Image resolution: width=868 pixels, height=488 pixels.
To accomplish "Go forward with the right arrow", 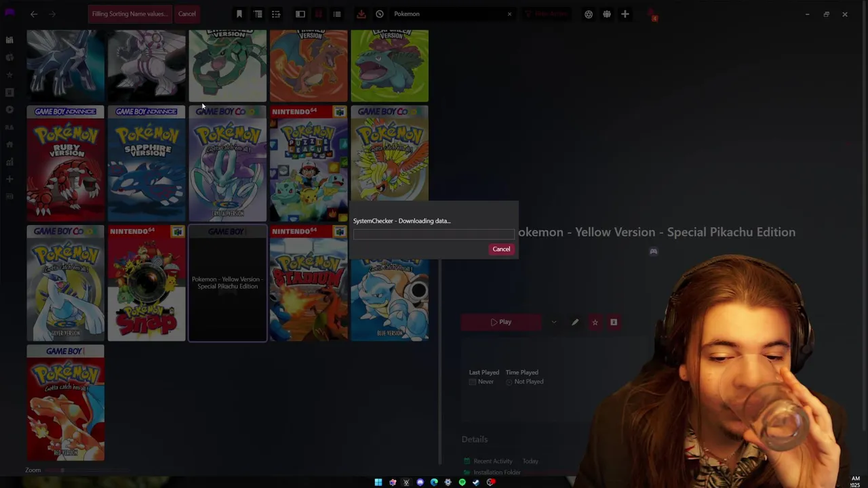I will click(52, 14).
